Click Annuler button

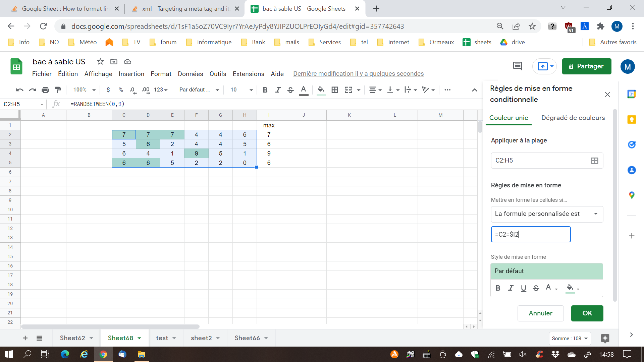point(540,313)
